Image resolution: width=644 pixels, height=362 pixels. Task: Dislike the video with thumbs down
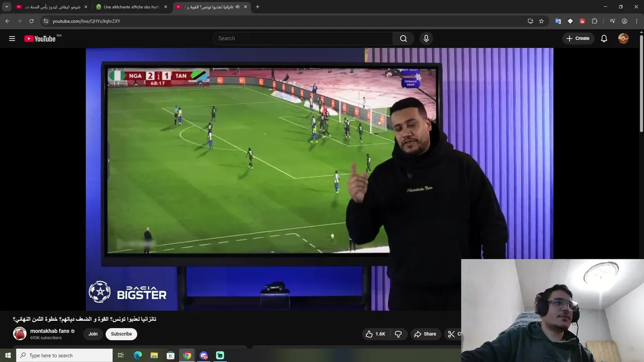tap(398, 334)
